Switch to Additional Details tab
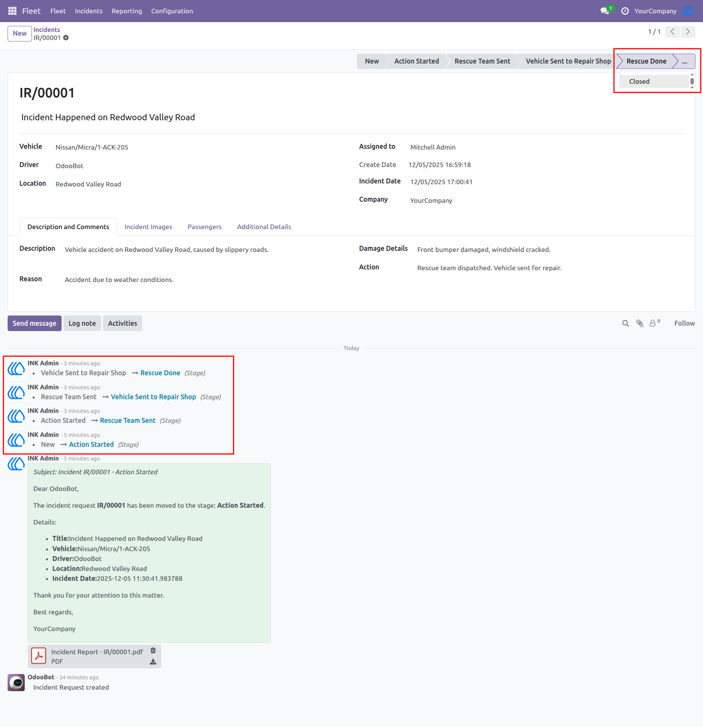The height and width of the screenshot is (728, 703). (x=264, y=227)
